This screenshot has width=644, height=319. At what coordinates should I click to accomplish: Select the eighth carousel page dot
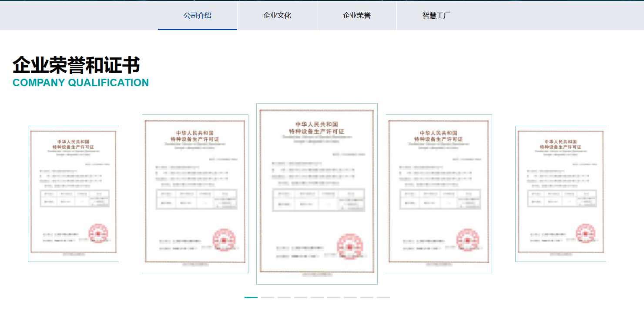(367, 297)
